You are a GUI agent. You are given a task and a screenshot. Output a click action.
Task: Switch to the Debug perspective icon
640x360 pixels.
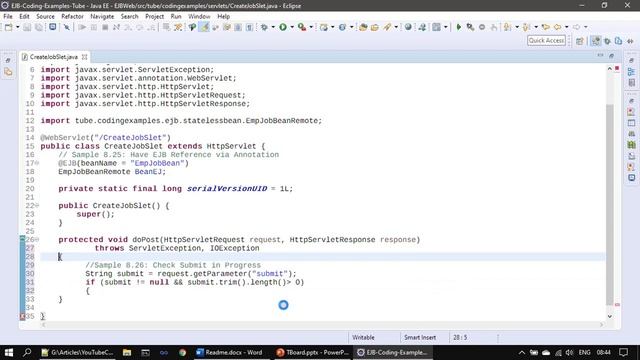point(607,41)
